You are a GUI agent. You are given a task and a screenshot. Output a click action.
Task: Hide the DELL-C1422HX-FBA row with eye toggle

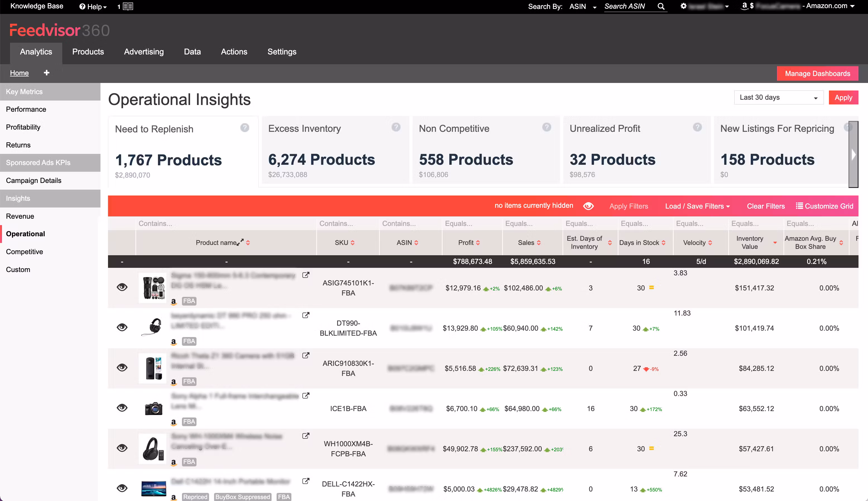(x=122, y=488)
